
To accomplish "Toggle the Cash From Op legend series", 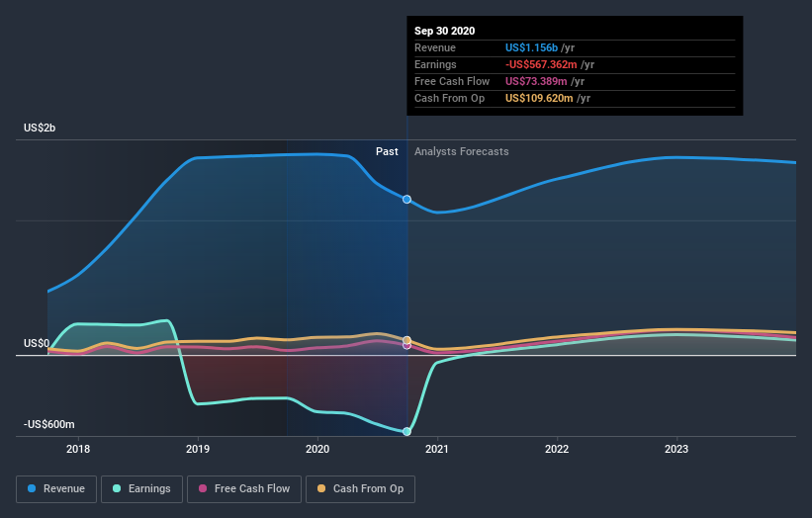I will [x=360, y=489].
